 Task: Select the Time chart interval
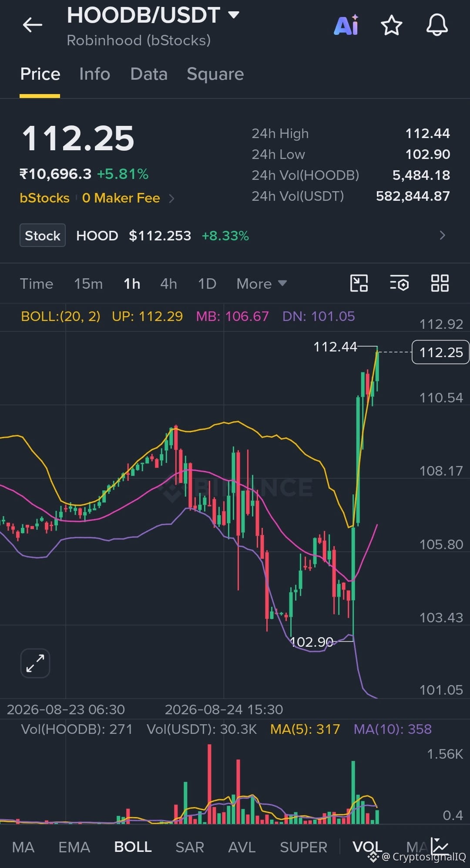click(37, 284)
